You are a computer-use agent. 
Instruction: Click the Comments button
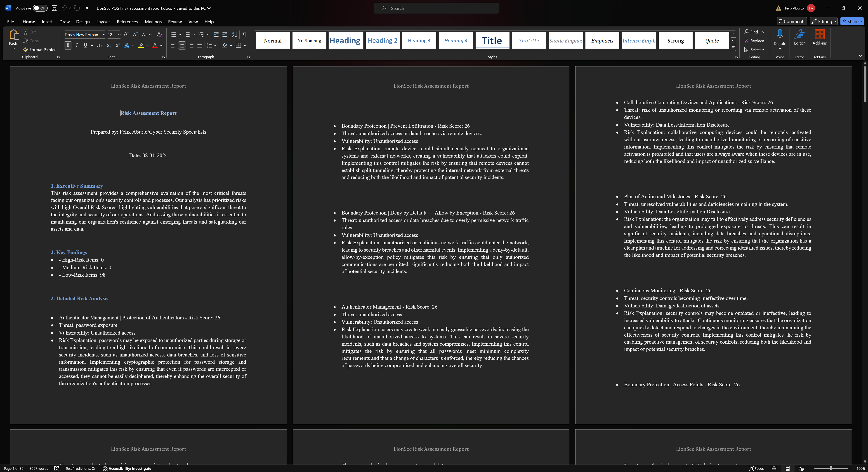(x=792, y=21)
